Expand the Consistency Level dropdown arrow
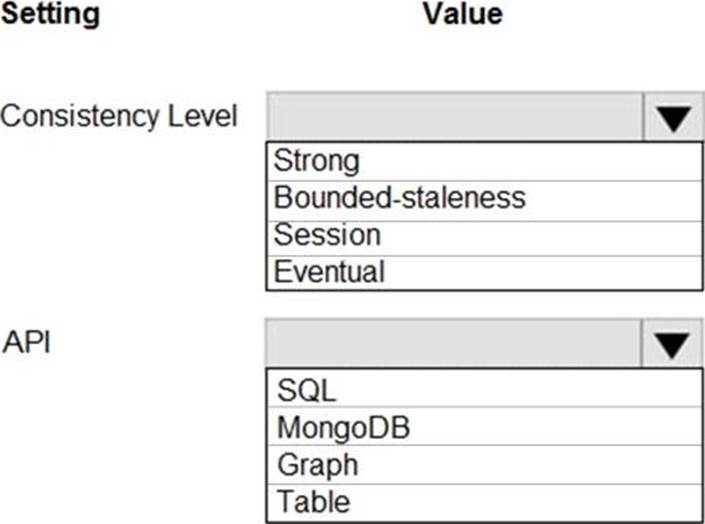 pyautogui.click(x=673, y=119)
